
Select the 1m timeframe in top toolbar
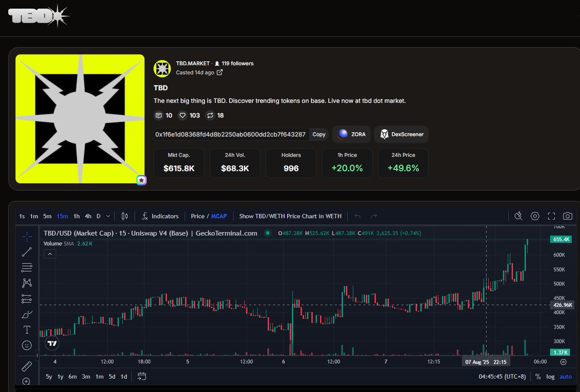pyautogui.click(x=34, y=216)
